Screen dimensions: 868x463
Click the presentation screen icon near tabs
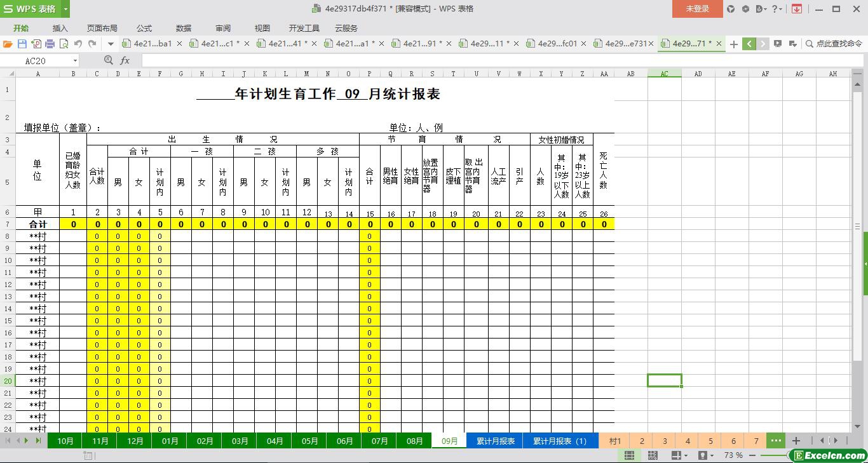[778, 44]
